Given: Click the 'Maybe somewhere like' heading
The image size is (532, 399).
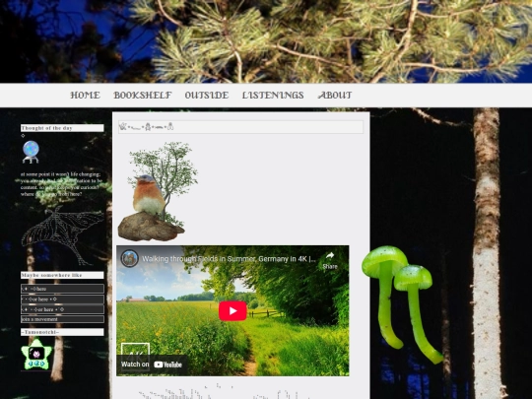Looking at the screenshot, I should (62, 275).
